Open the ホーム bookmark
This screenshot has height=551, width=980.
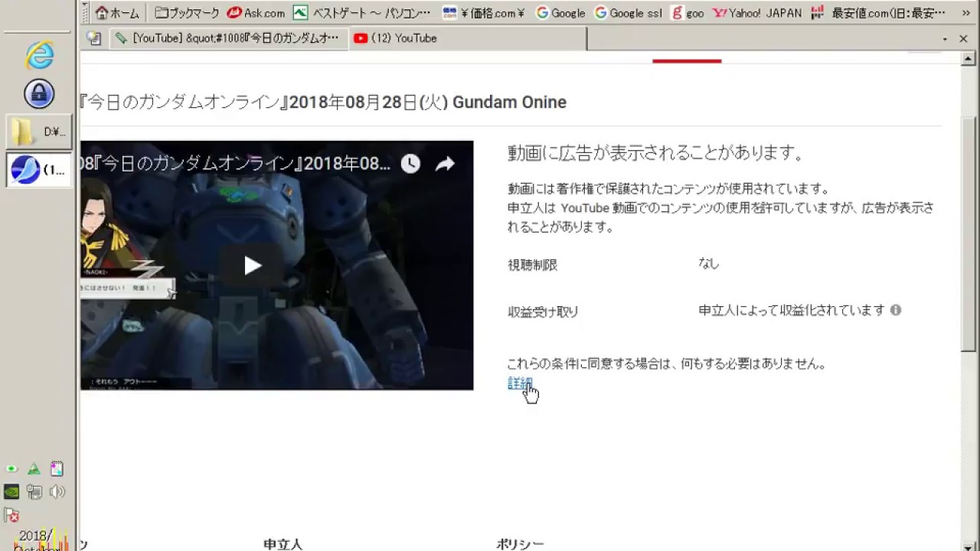coord(117,13)
